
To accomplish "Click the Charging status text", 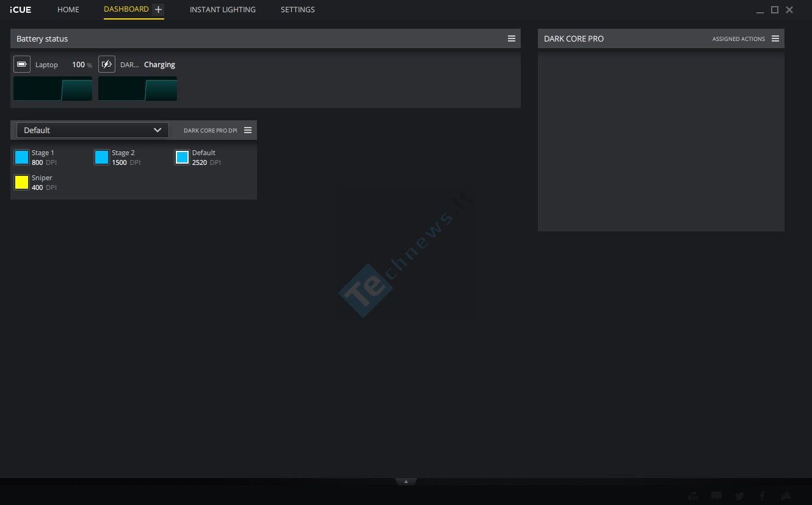I will coord(159,65).
